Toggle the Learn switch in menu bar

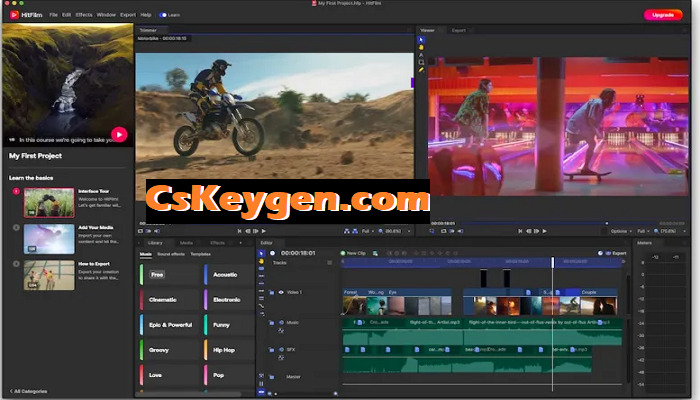point(163,15)
